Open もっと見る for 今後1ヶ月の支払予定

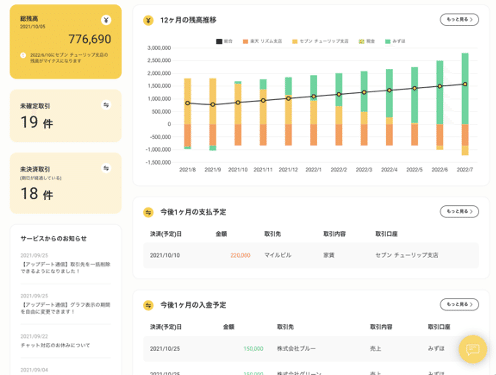tap(459, 211)
